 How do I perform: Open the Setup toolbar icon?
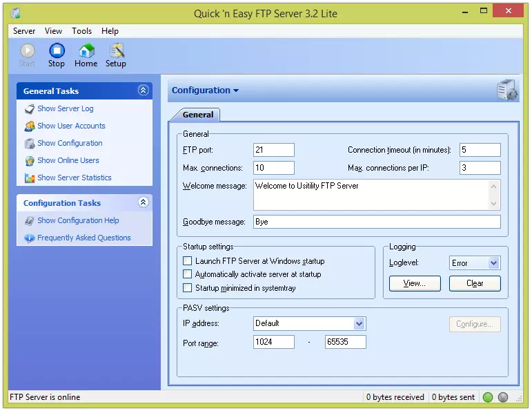point(116,51)
